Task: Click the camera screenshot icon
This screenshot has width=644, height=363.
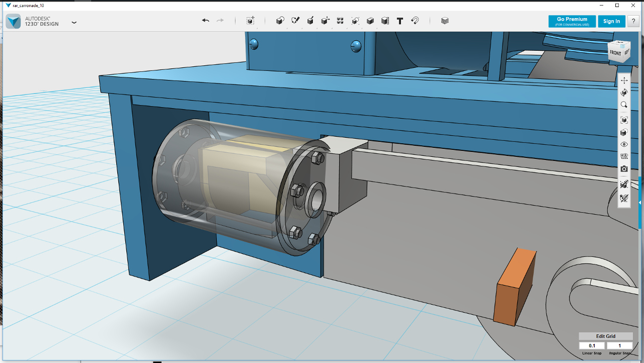Action: pos(624,169)
